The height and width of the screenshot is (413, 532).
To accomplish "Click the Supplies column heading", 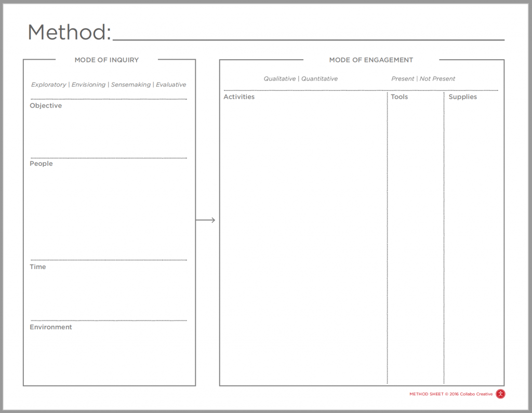I will click(x=462, y=97).
